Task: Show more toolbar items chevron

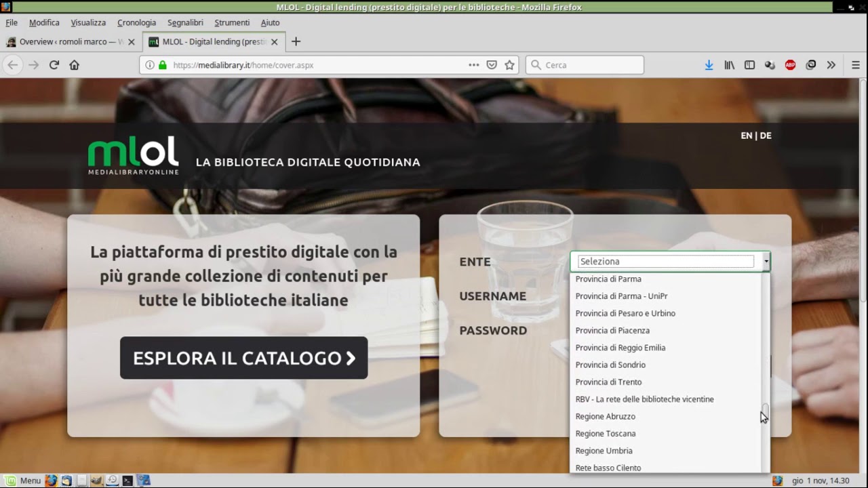Action: click(831, 65)
